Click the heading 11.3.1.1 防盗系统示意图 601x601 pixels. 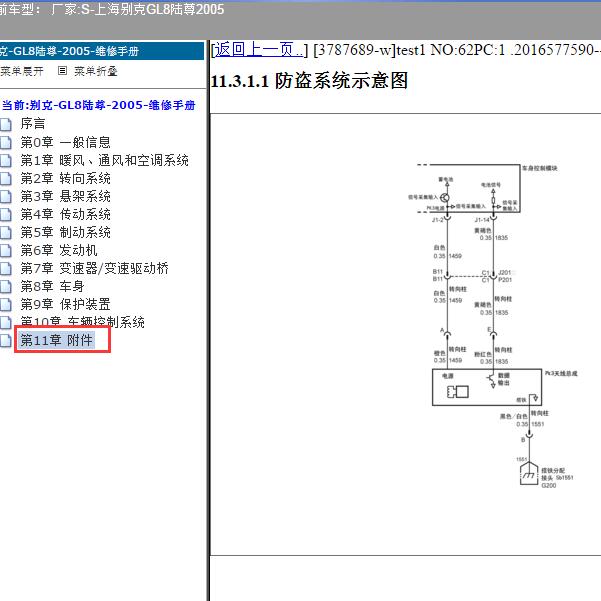[309, 81]
